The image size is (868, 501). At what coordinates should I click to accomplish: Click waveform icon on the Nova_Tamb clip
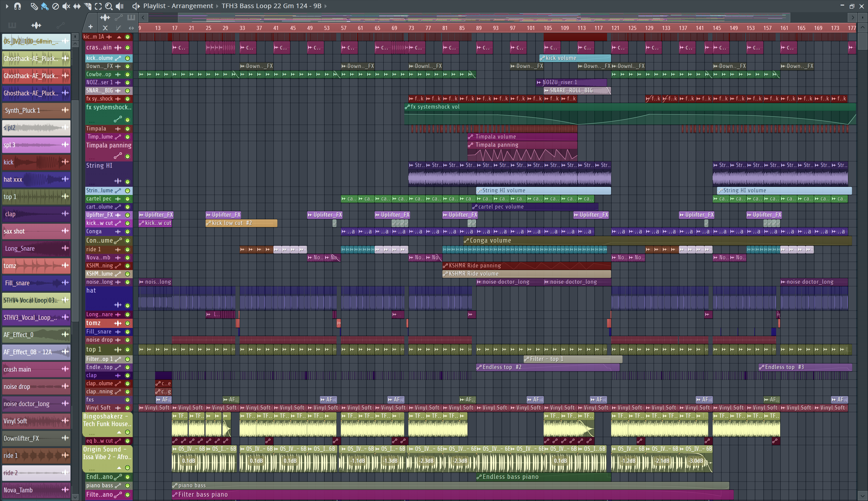(x=65, y=490)
